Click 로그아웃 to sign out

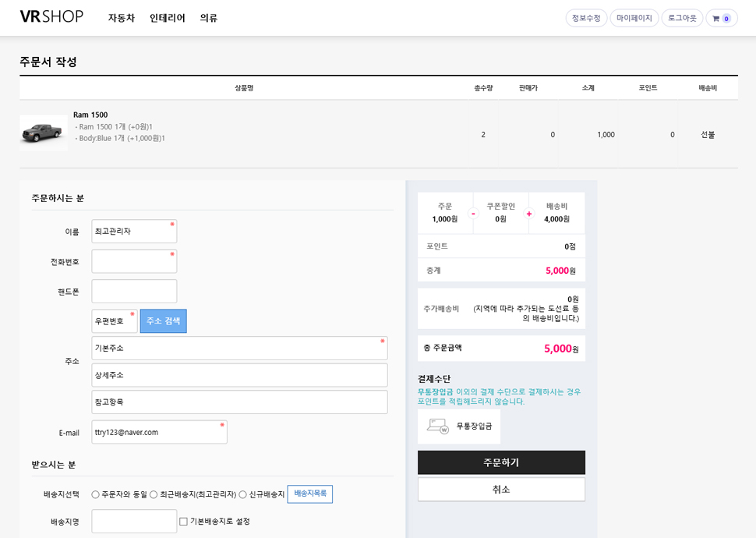click(x=682, y=18)
